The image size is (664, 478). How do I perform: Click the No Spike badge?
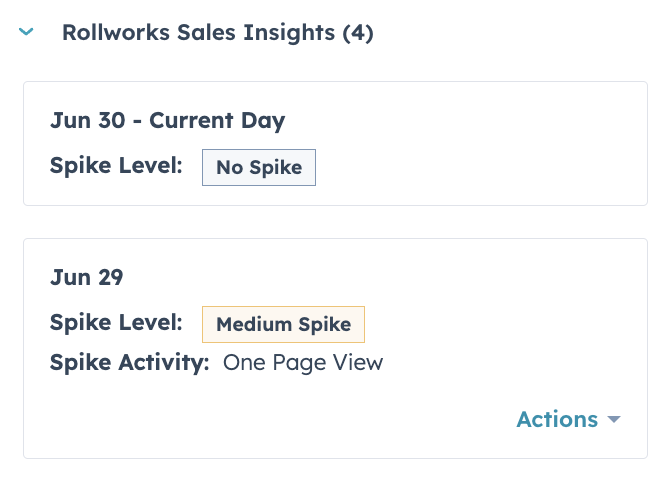(258, 167)
